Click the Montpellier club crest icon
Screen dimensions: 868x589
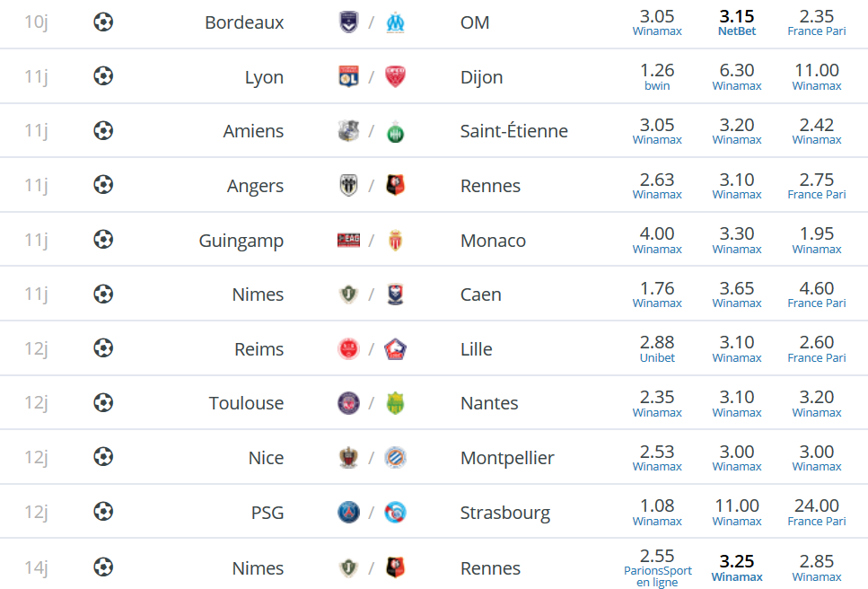(x=395, y=458)
